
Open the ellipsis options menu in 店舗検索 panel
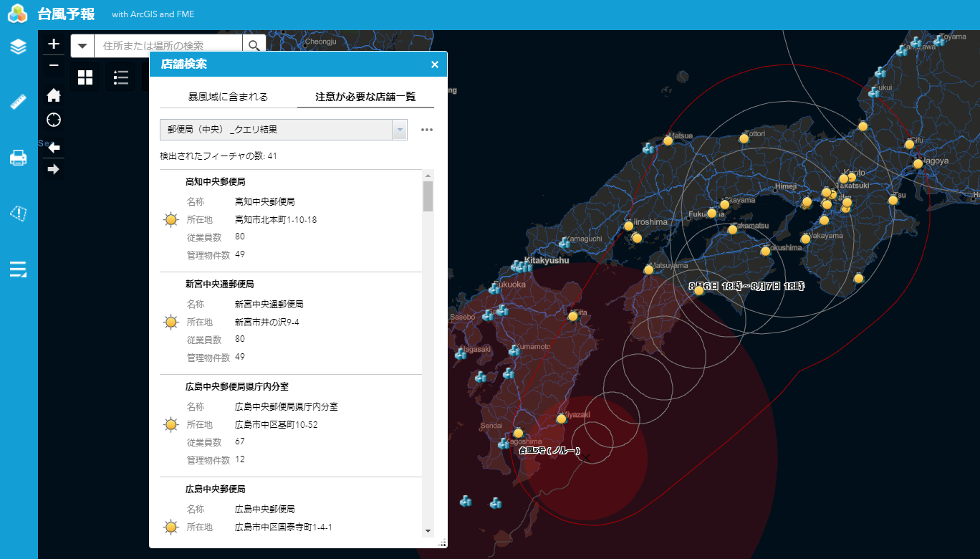(x=426, y=129)
